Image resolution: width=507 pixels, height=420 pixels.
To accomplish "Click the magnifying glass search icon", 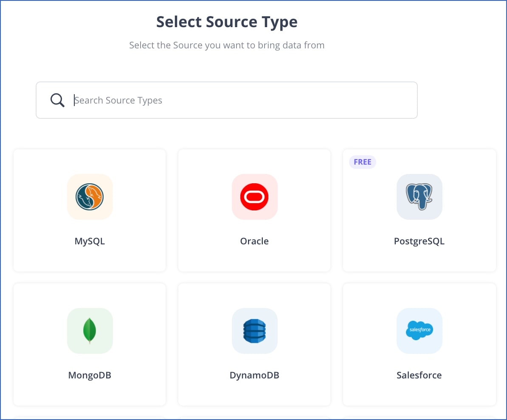I will coord(57,100).
